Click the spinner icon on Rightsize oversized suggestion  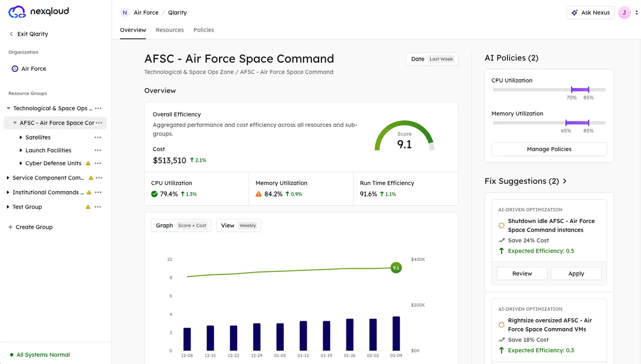tap(501, 325)
